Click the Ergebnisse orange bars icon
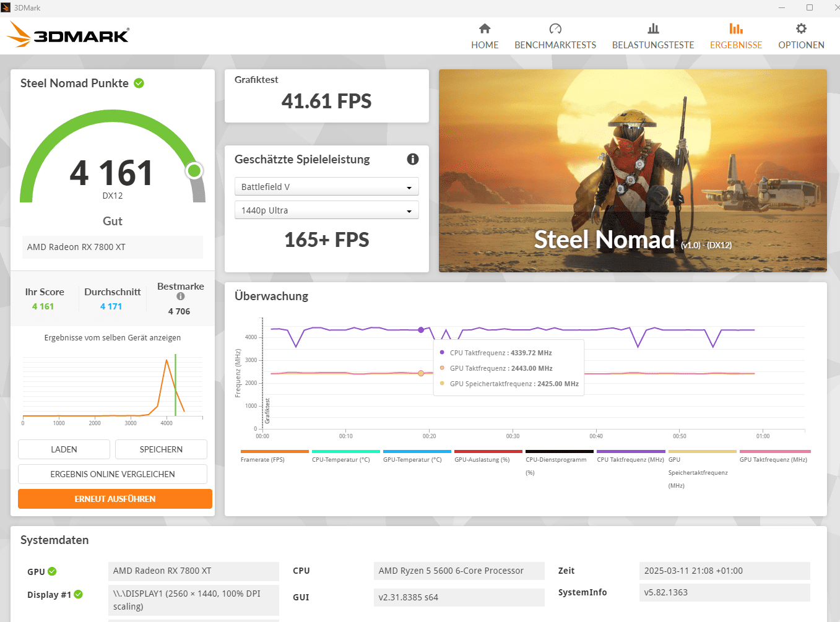 tap(736, 28)
